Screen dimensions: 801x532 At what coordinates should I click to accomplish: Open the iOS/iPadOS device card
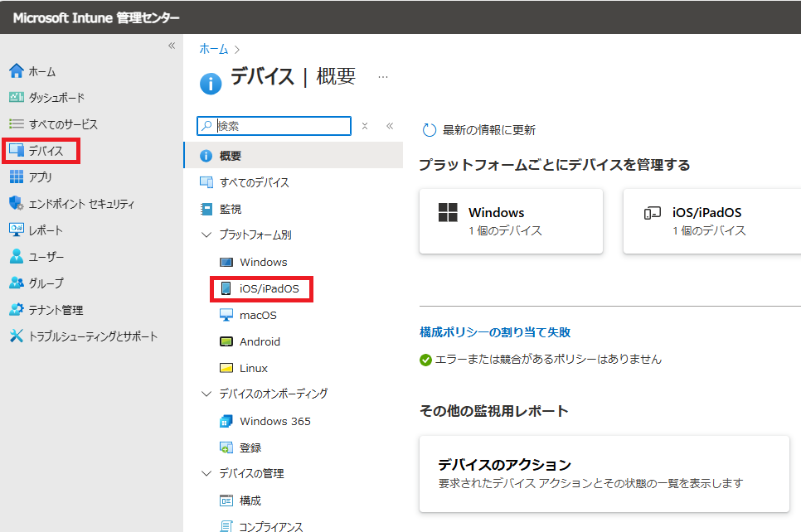711,221
